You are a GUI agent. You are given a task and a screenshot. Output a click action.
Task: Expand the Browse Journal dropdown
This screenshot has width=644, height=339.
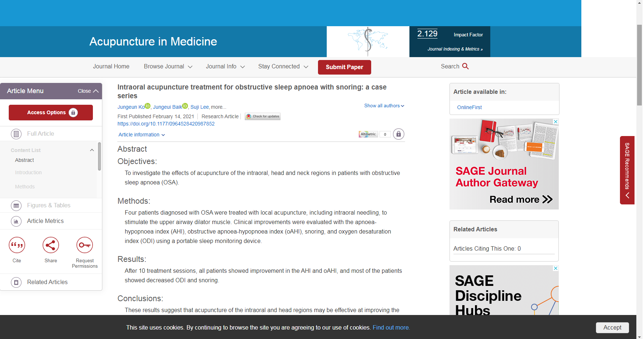(x=168, y=67)
